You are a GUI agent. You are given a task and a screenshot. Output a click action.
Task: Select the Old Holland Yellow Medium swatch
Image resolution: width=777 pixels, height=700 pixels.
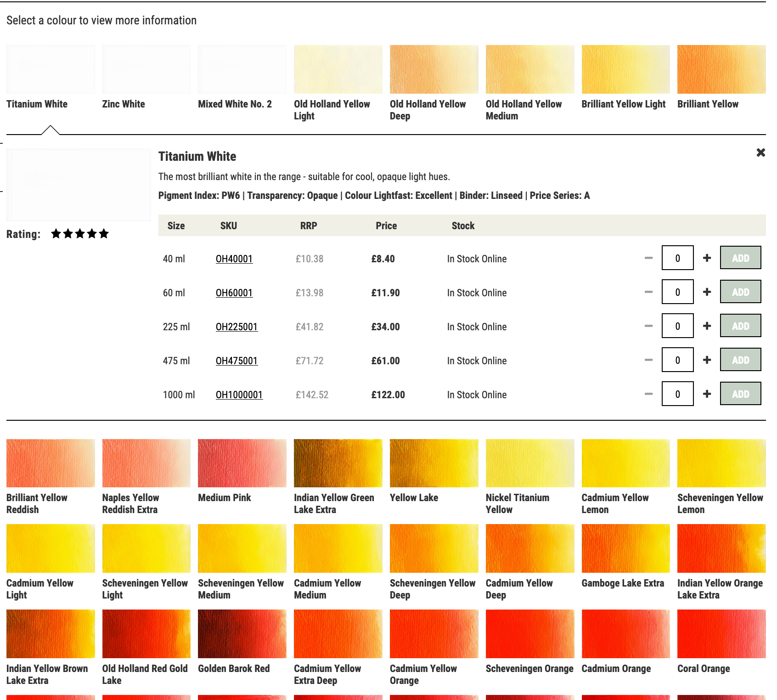(x=530, y=69)
